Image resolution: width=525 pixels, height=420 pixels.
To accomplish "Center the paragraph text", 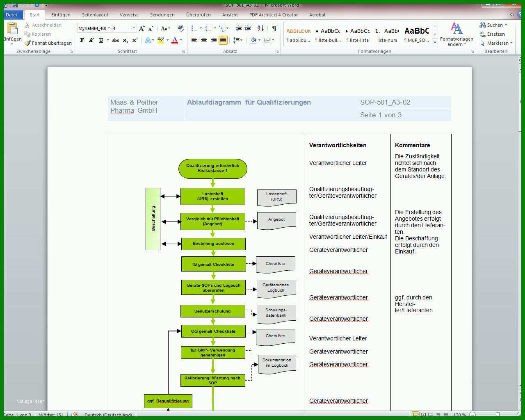I will (204, 40).
